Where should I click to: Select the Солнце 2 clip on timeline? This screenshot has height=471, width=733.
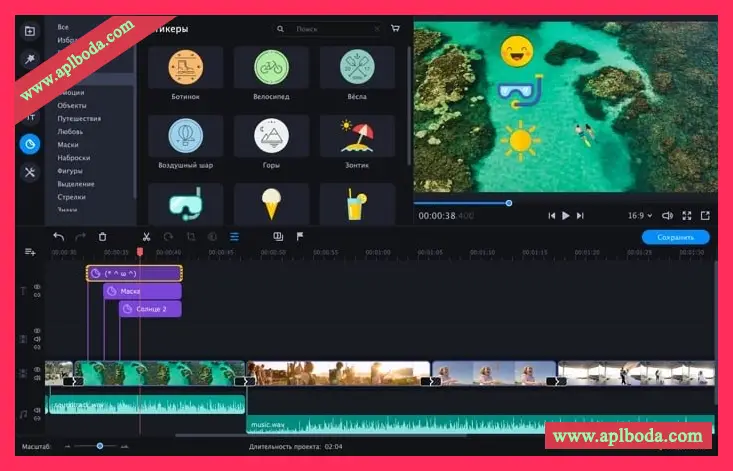click(x=151, y=309)
